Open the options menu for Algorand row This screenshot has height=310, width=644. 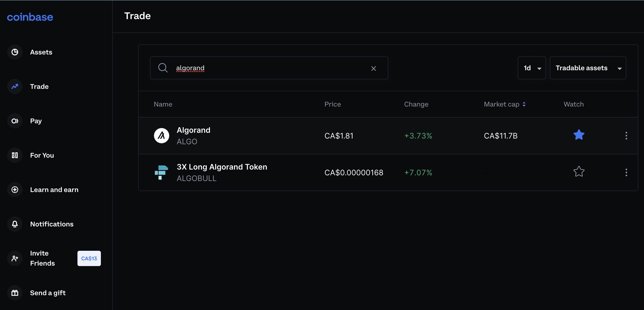[626, 136]
